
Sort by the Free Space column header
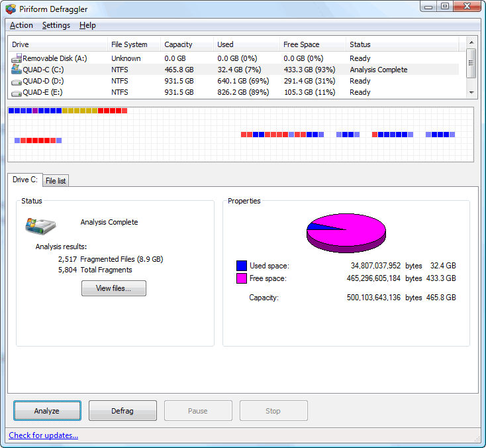(313, 44)
